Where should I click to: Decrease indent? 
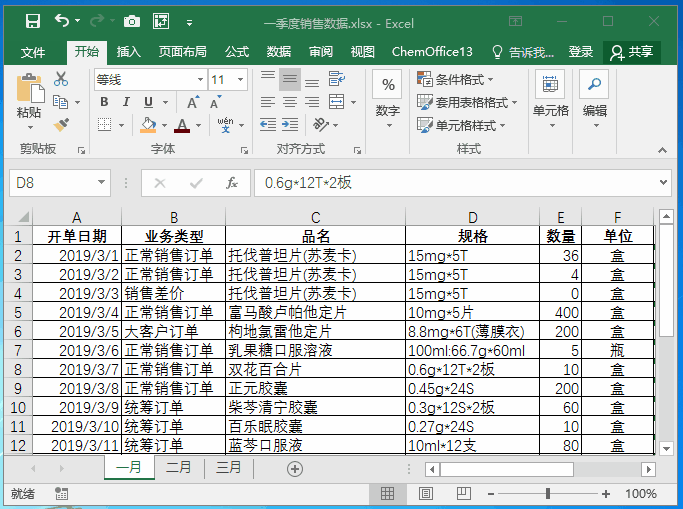[x=268, y=125]
